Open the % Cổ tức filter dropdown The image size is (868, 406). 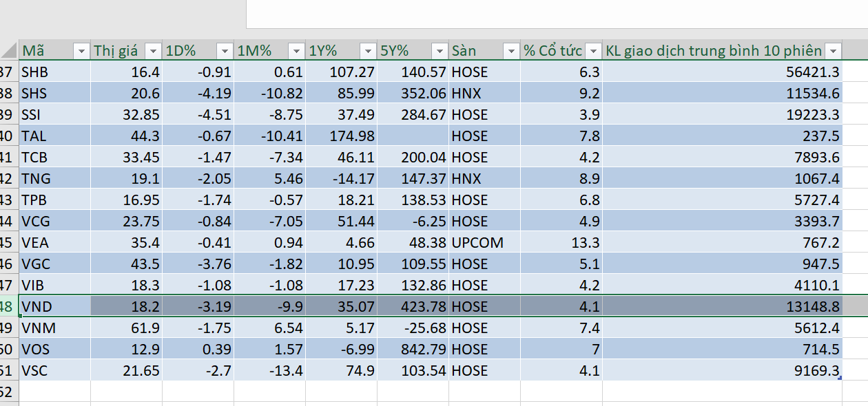click(x=593, y=51)
